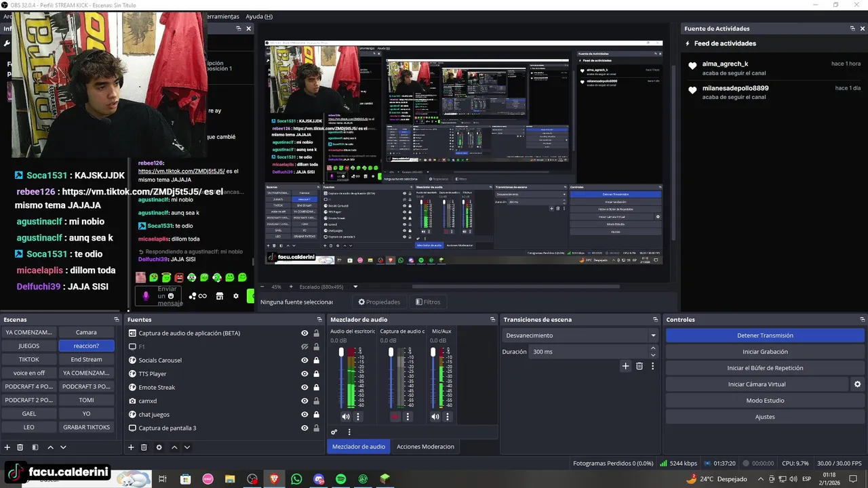
Task: Hide the camxd source
Action: click(304, 401)
